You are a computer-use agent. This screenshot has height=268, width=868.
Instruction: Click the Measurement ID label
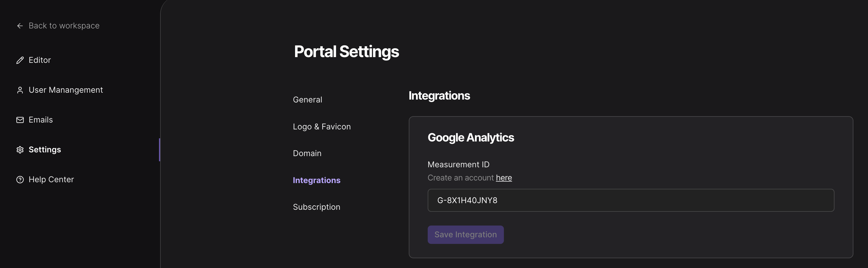coord(458,164)
